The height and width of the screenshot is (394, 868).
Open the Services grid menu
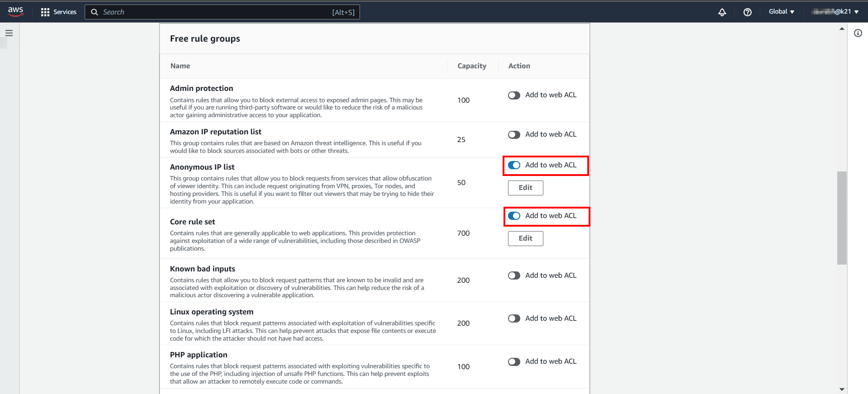(x=58, y=12)
